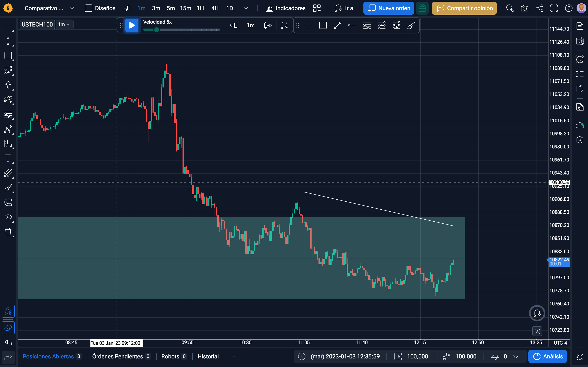The width and height of the screenshot is (588, 367).
Task: Select the magnet snap tool
Action: (x=8, y=202)
